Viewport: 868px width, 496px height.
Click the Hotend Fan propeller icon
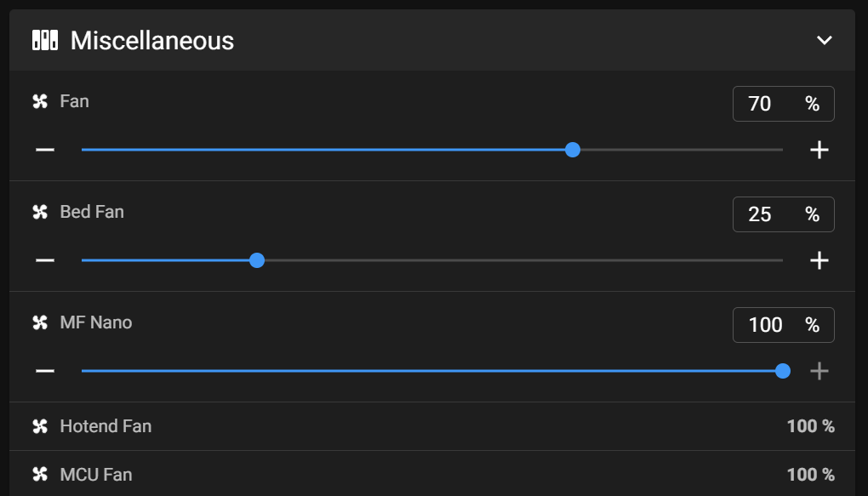point(40,426)
